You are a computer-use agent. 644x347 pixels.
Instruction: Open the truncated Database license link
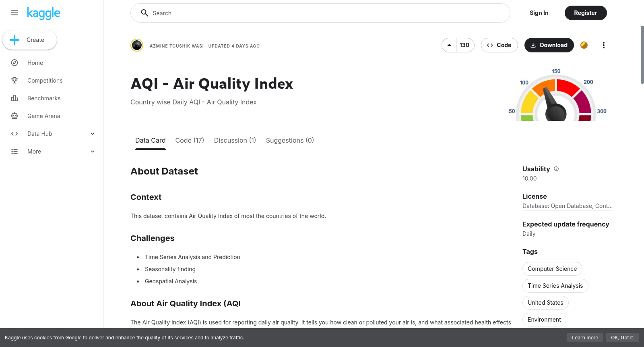pos(568,206)
